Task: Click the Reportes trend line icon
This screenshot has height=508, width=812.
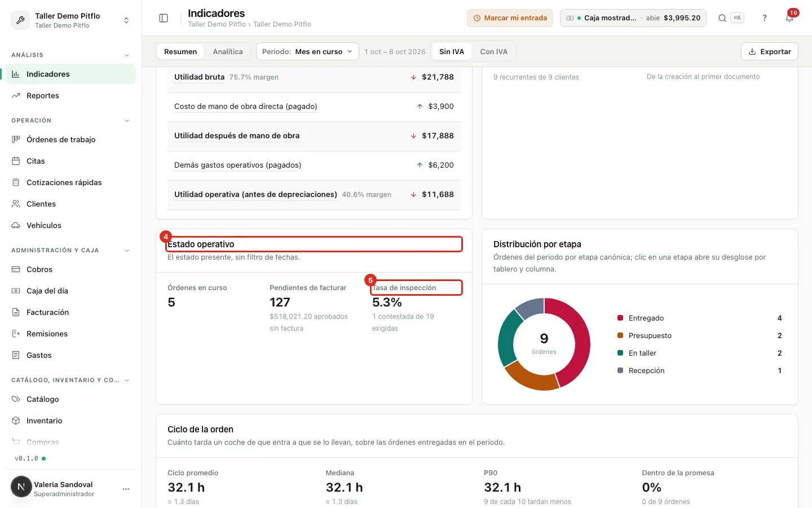Action: coord(16,95)
